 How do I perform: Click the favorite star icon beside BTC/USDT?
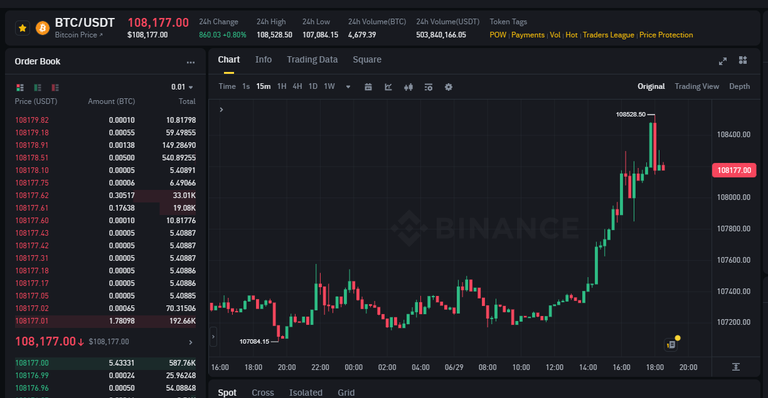[23, 28]
